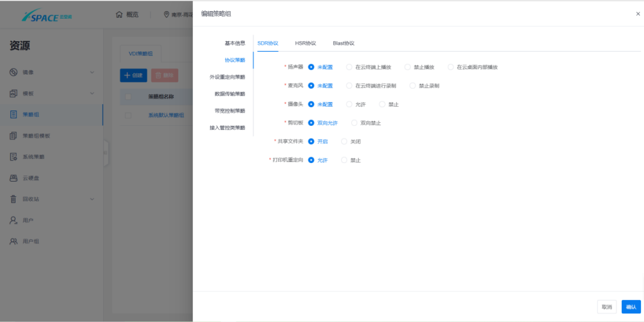644x322 pixels.
Task: Expand the 回收站 menu chevron
Action: coord(91,199)
